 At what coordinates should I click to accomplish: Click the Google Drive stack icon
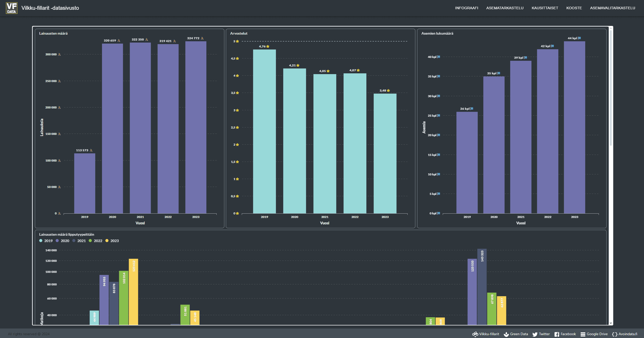pos(583,334)
